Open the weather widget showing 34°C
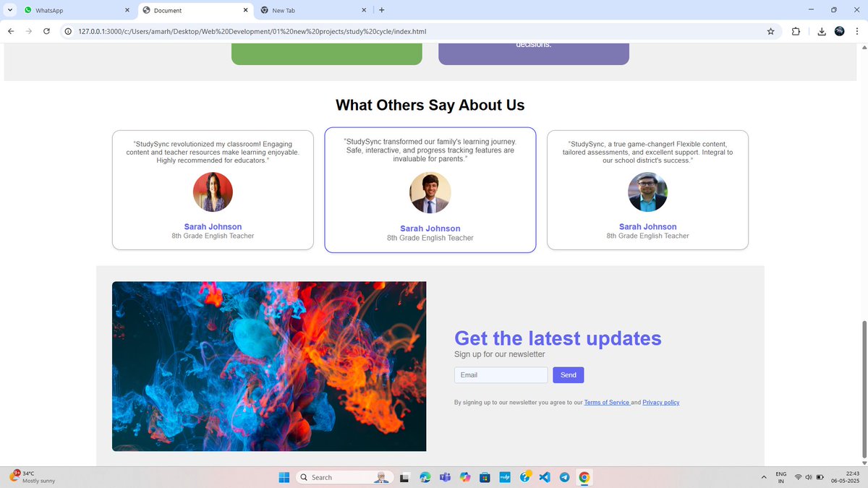 (x=33, y=477)
